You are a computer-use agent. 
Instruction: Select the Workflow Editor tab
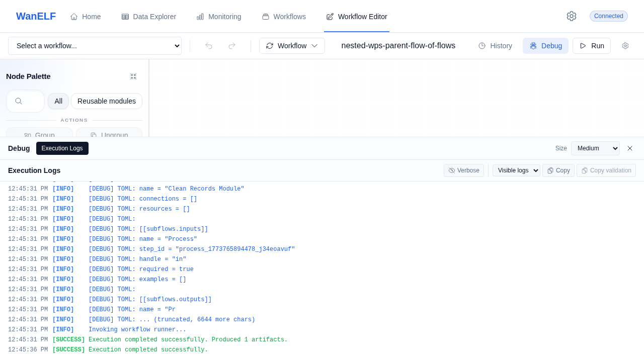357,17
